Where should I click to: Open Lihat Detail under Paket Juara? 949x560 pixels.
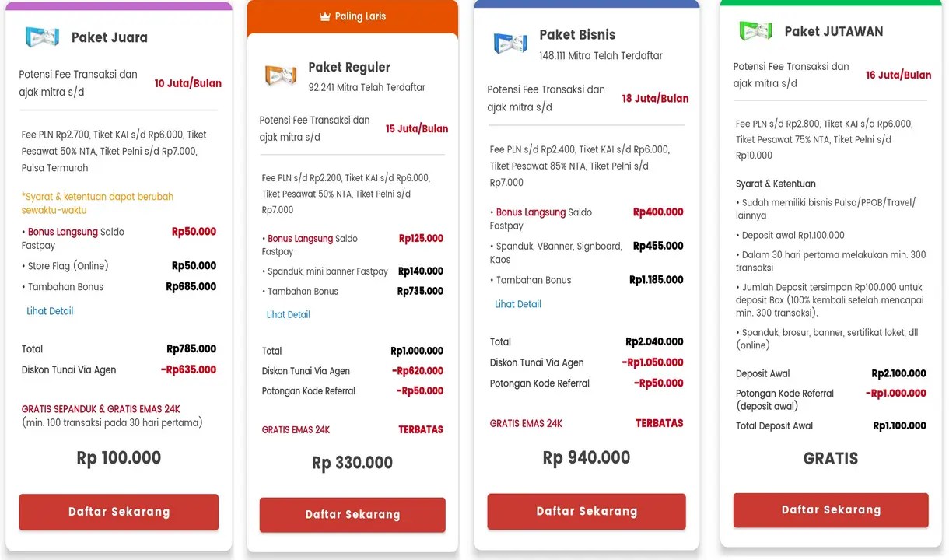(x=50, y=310)
